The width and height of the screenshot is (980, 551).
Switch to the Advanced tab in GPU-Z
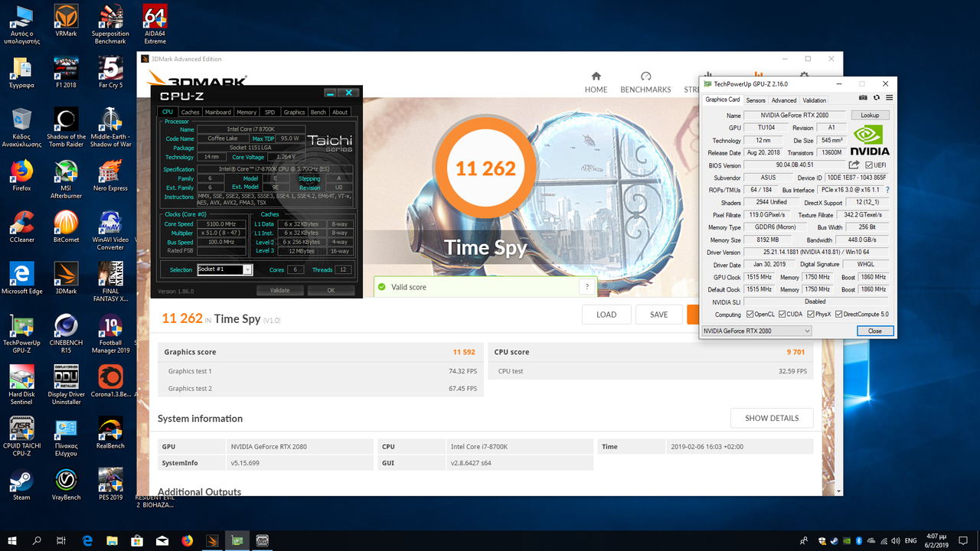click(784, 100)
